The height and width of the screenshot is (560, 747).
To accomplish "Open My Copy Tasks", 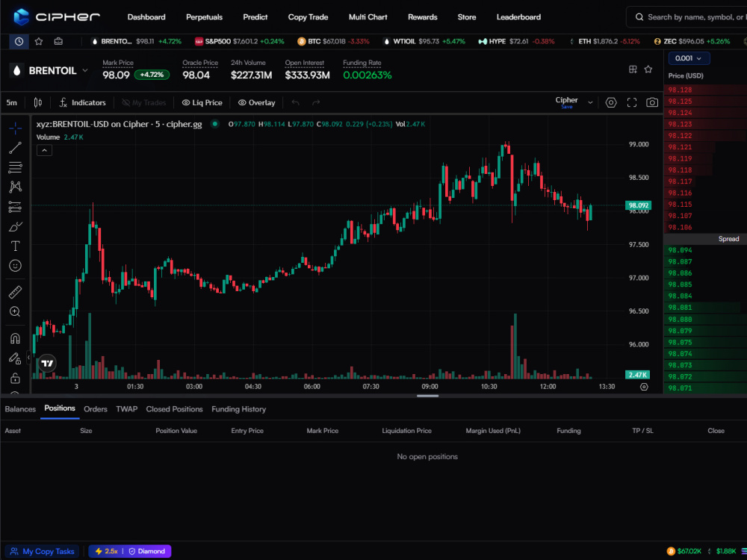I will click(x=43, y=552).
